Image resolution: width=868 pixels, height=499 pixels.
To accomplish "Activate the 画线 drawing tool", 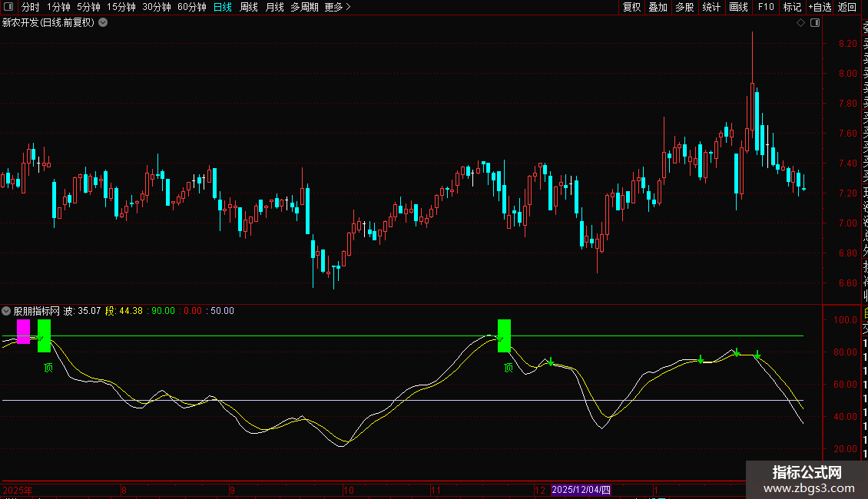I will point(738,7).
